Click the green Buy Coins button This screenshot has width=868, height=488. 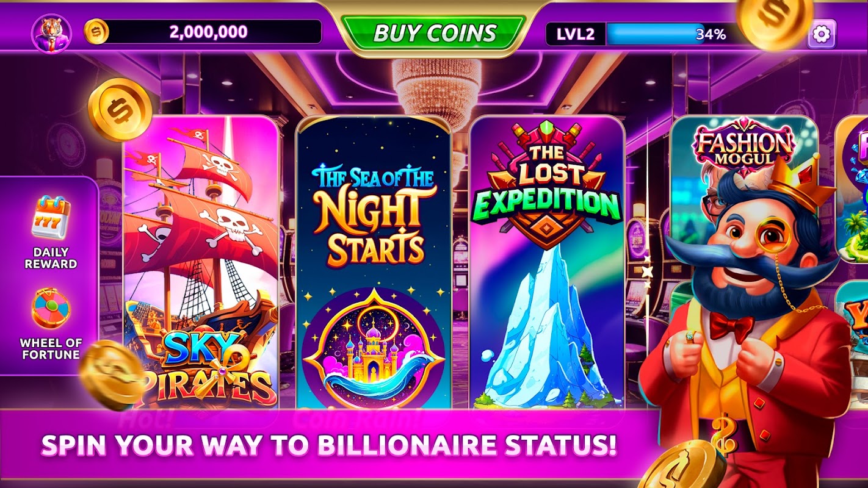click(434, 32)
